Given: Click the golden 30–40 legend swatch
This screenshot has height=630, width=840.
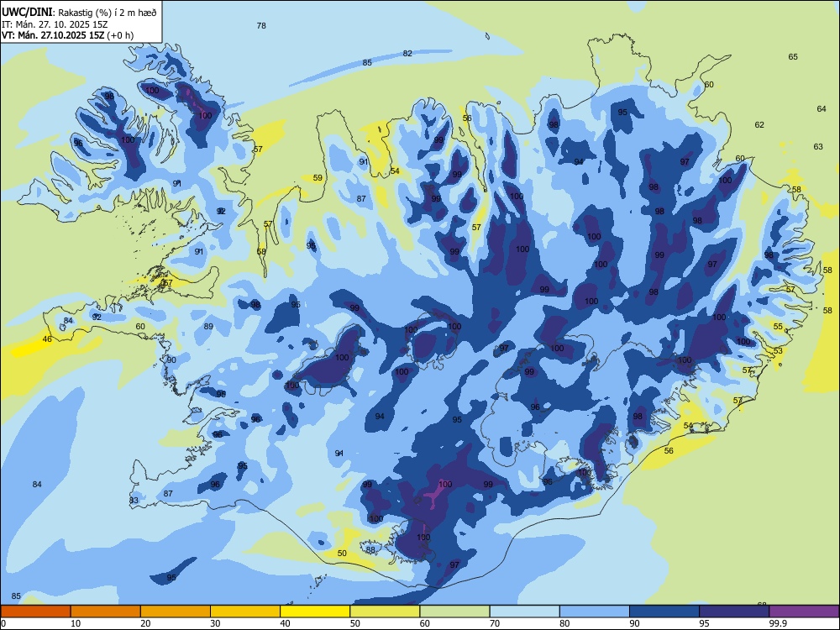Looking at the screenshot, I should tap(245, 612).
